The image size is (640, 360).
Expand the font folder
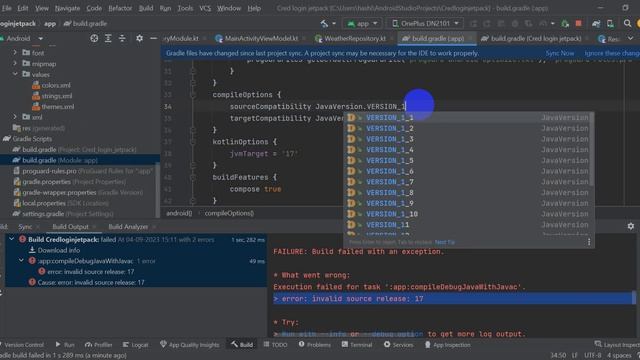[15, 53]
